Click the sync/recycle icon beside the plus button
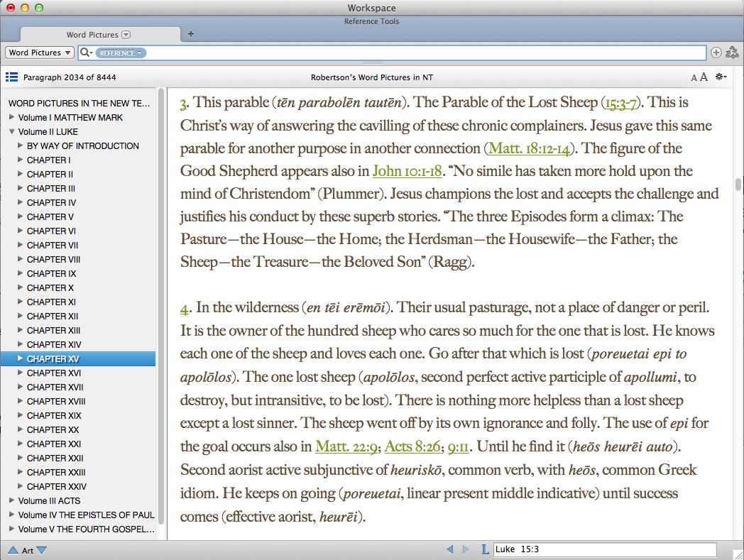Screen dimensions: 744x560 click(732, 53)
